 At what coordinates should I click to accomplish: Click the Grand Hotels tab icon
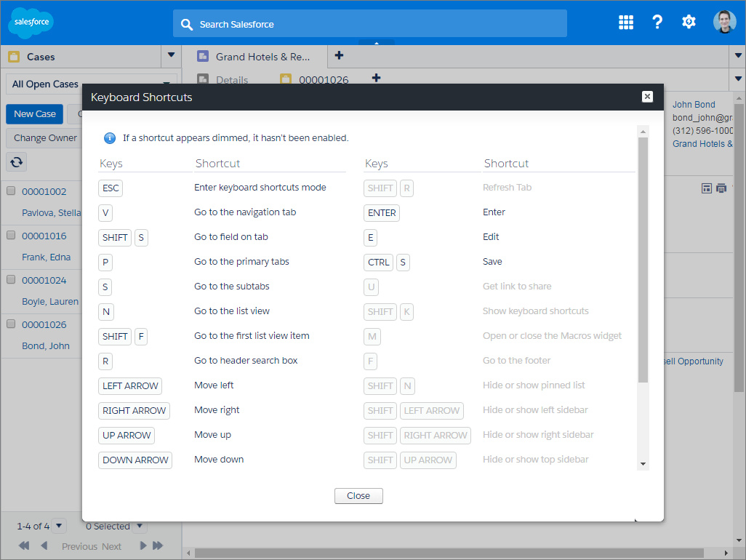coord(203,56)
